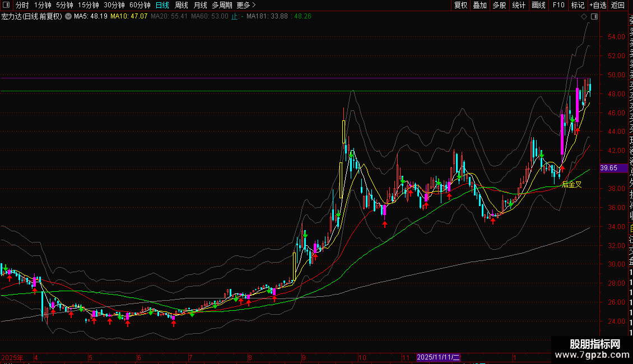This screenshot has width=633, height=364.
Task: Add stock via +自选 button
Action: 598,5
